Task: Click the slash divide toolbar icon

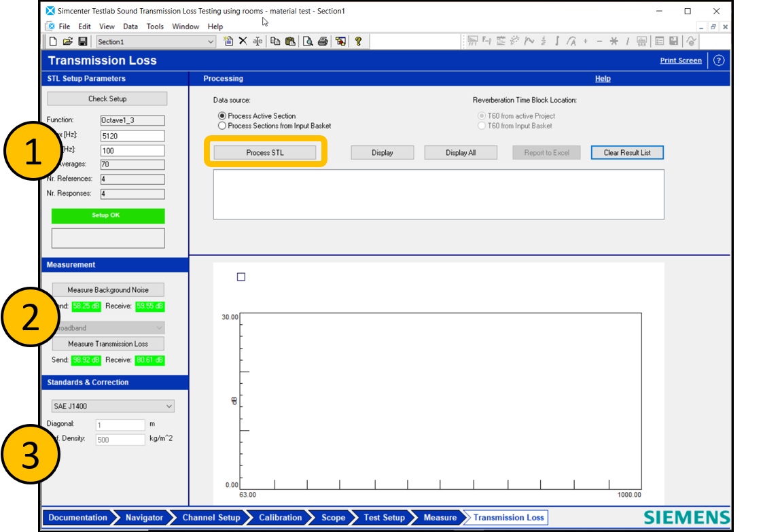Action: pos(628,41)
